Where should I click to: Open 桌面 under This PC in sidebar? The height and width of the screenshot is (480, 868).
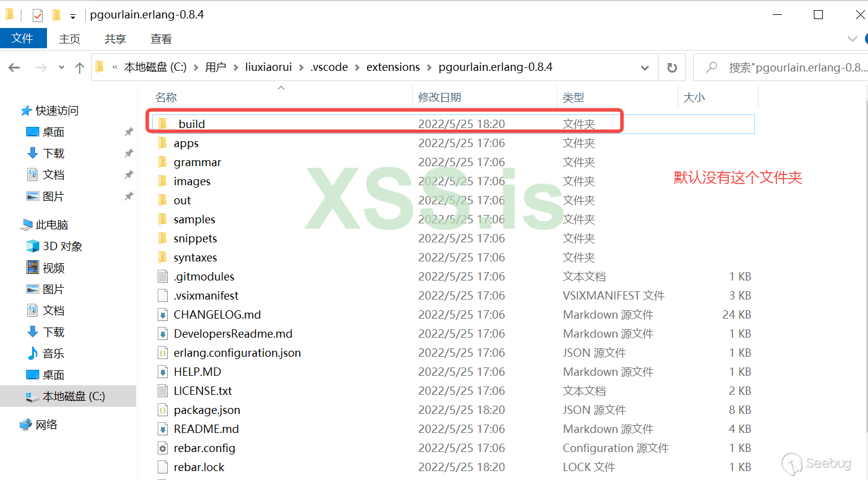pos(54,375)
